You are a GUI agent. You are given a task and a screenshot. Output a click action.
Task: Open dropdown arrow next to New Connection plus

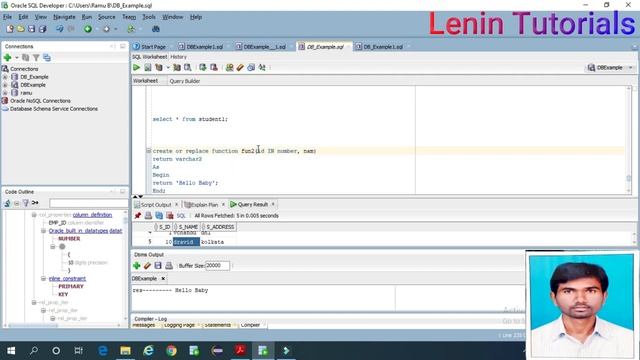pyautogui.click(x=17, y=58)
